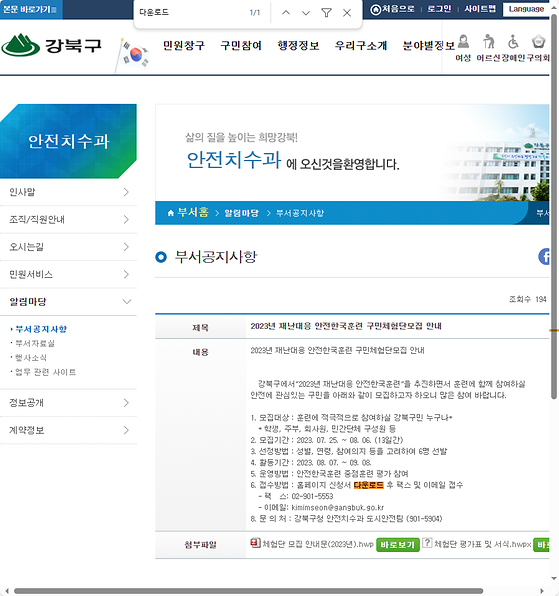The image size is (559, 596).
Task: Share via Facebook icon
Action: pyautogui.click(x=544, y=257)
